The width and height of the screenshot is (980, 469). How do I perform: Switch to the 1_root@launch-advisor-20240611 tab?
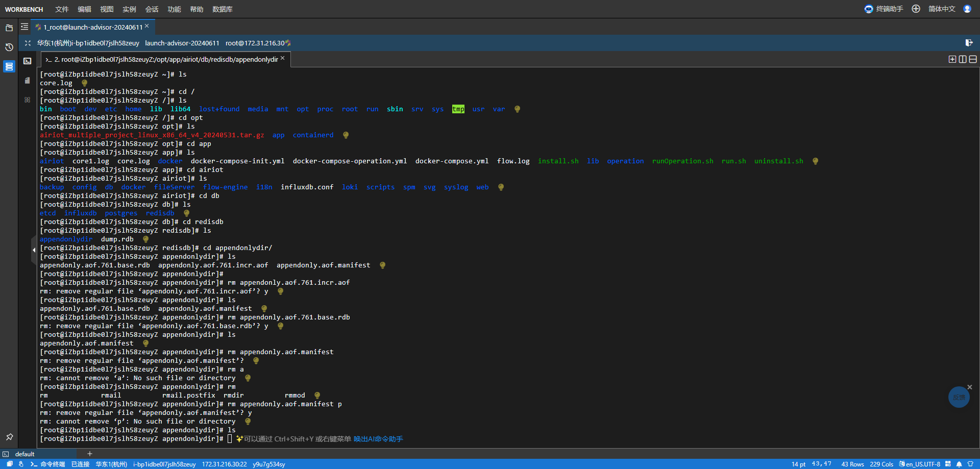[x=92, y=27]
